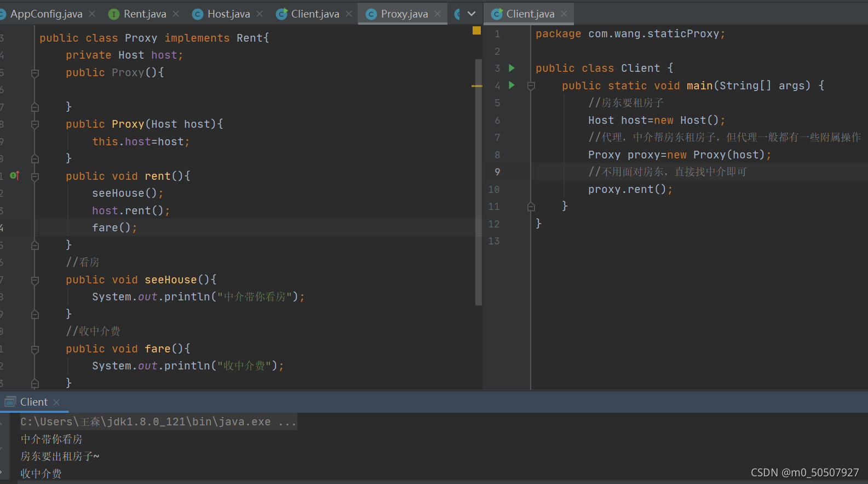The width and height of the screenshot is (868, 484).
Task: Click left pane Client.java runnable class icon
Action: (x=281, y=14)
